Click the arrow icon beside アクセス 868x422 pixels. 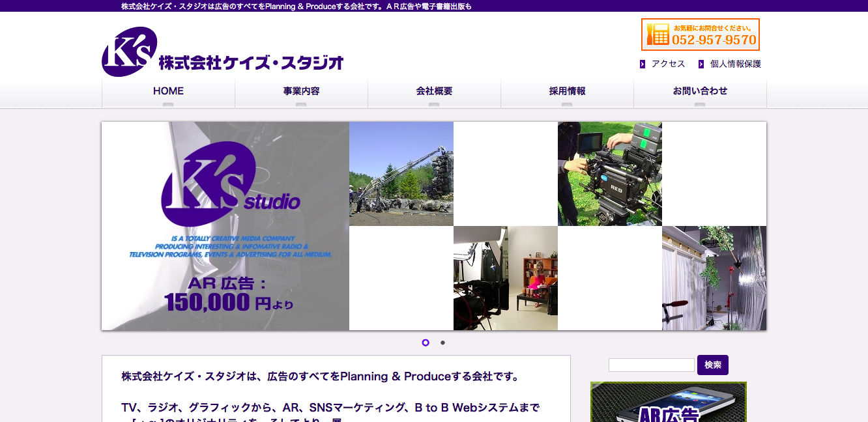(643, 64)
